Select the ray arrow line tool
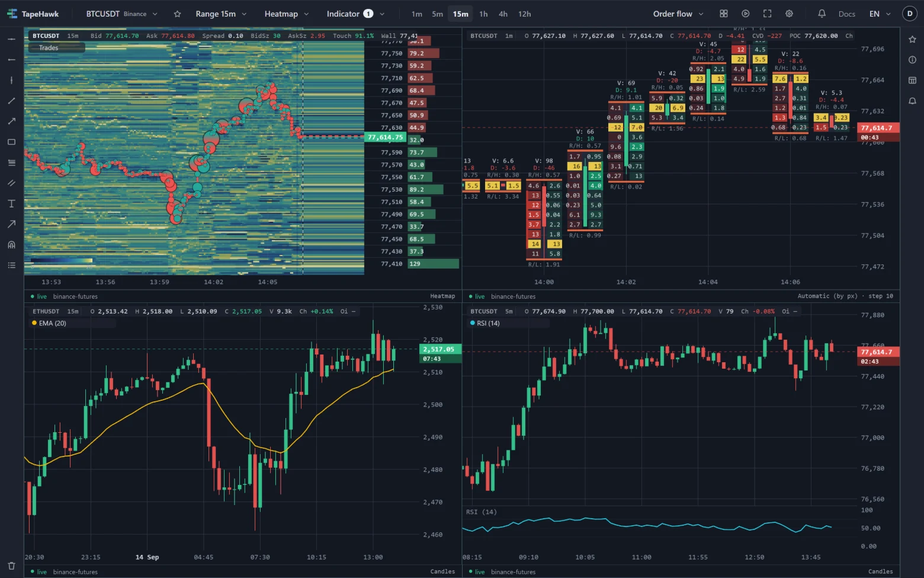Screen dimensions: 924x578 pyautogui.click(x=11, y=121)
